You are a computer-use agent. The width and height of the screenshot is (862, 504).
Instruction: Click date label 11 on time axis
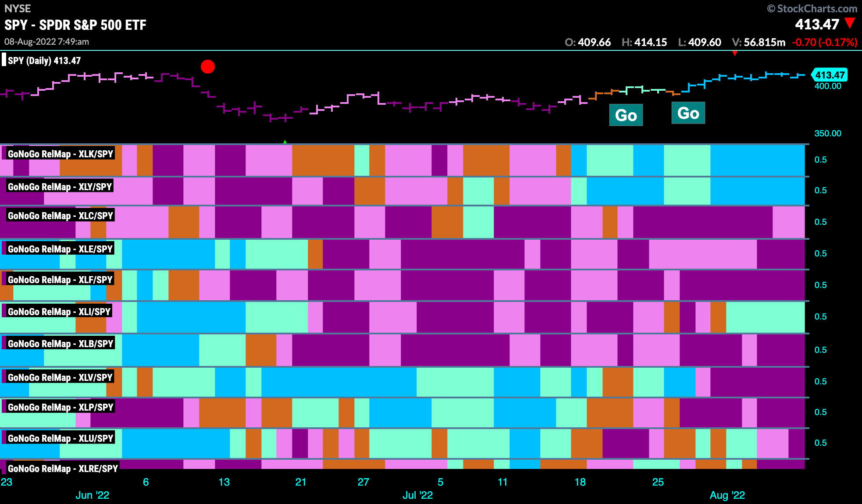502,482
